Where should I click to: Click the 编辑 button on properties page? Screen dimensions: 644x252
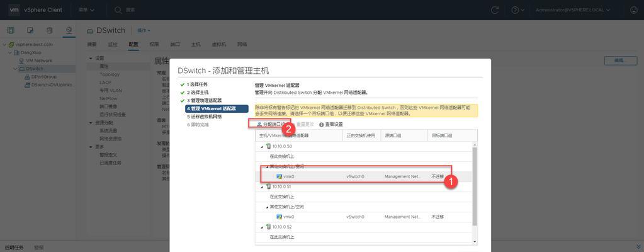coord(621,60)
